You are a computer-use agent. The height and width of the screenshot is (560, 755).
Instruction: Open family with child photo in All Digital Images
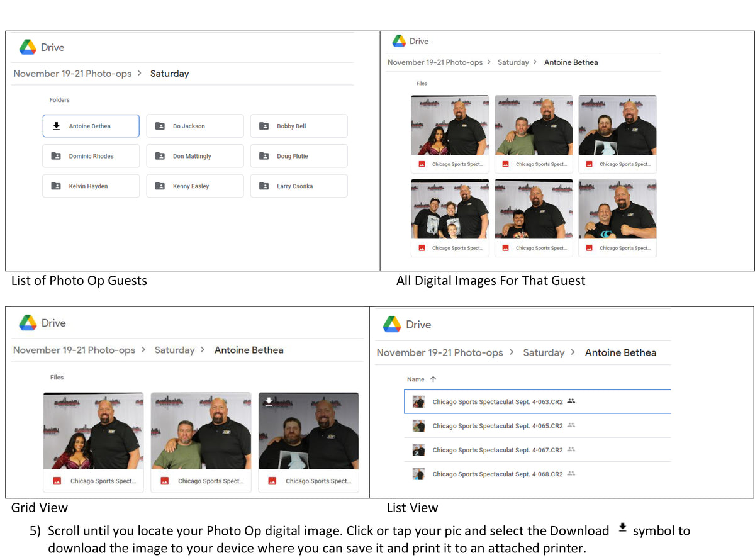click(x=450, y=209)
